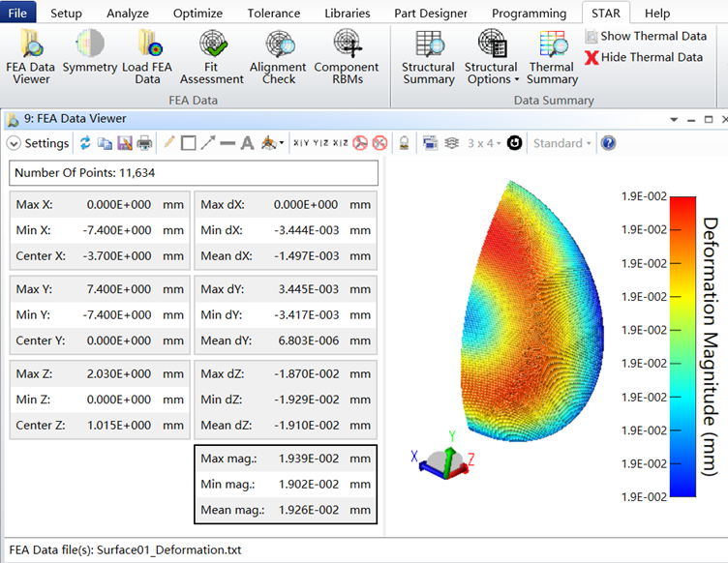Click the refresh icon in viewer toolbar
Screen dimensions: 728x563
pos(85,143)
